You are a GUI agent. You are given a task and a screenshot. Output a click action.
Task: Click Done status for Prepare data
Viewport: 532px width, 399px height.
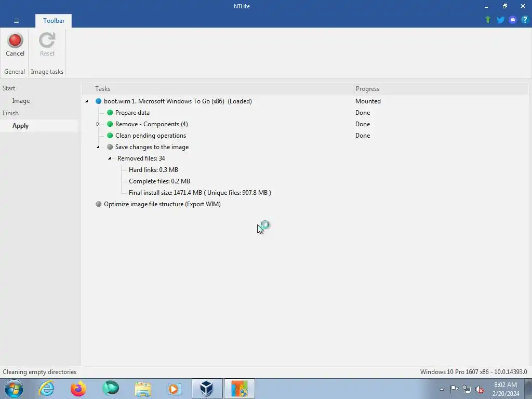point(362,113)
